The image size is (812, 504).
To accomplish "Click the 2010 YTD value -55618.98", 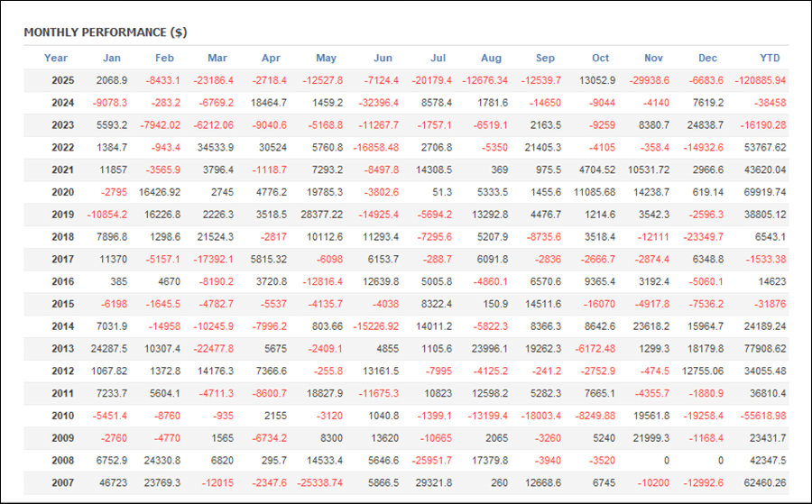I will pos(761,416).
